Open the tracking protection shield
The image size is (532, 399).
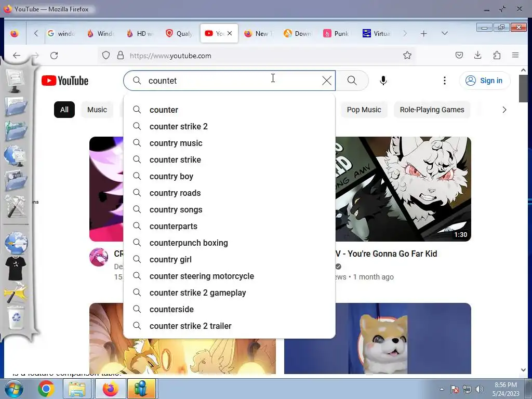(106, 55)
